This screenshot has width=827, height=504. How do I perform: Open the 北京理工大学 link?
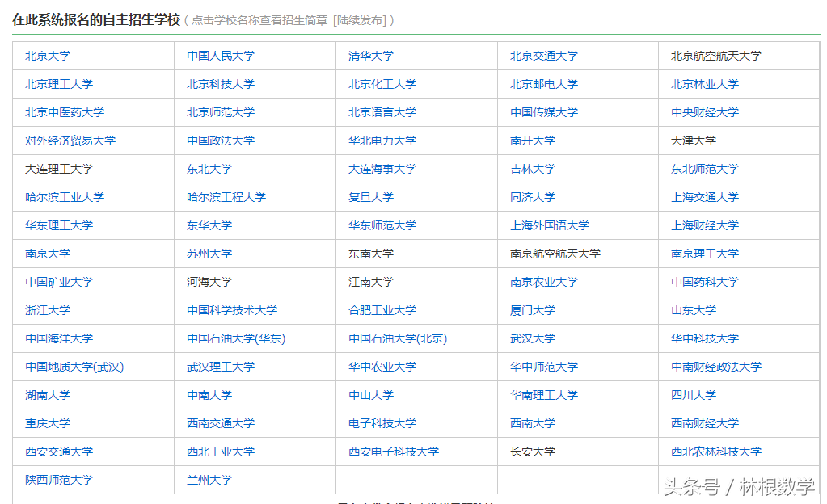tap(59, 84)
